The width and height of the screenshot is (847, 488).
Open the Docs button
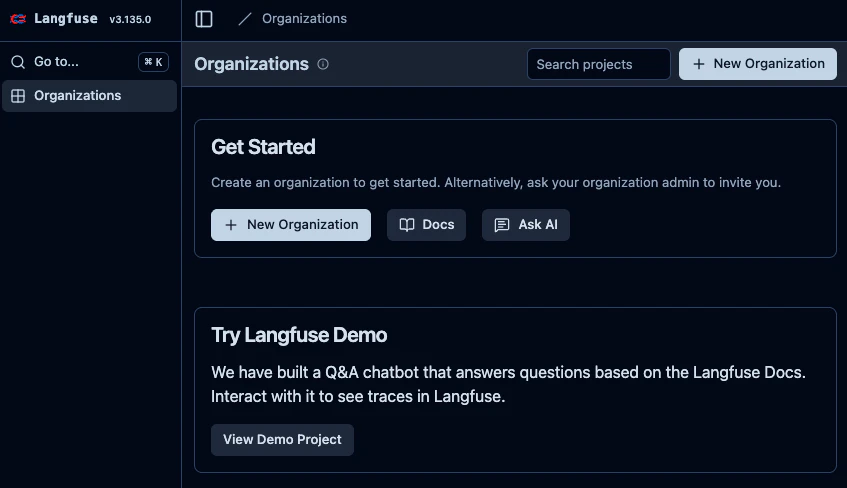[426, 225]
